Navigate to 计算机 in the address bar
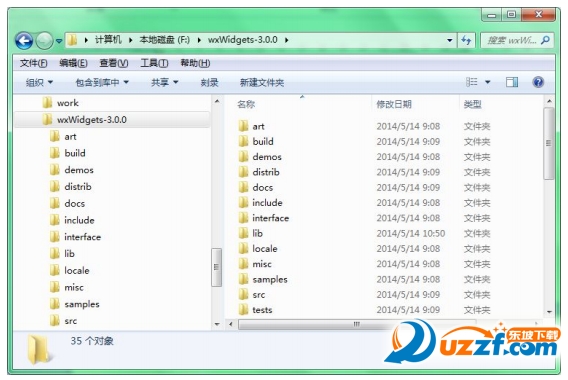The image size is (568, 380). [x=108, y=40]
